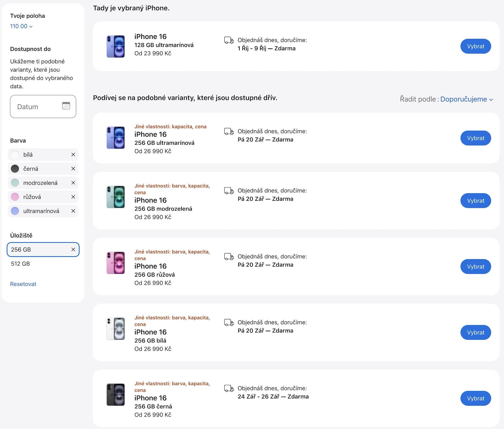Image resolution: width=504 pixels, height=429 pixels.
Task: Remove the 256 GB storage filter
Action: pos(73,250)
